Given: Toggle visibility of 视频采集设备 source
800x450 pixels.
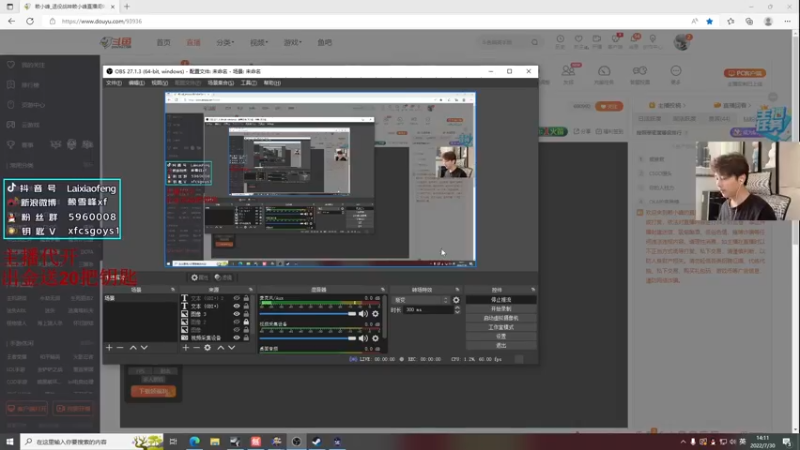Looking at the screenshot, I should click(236, 338).
